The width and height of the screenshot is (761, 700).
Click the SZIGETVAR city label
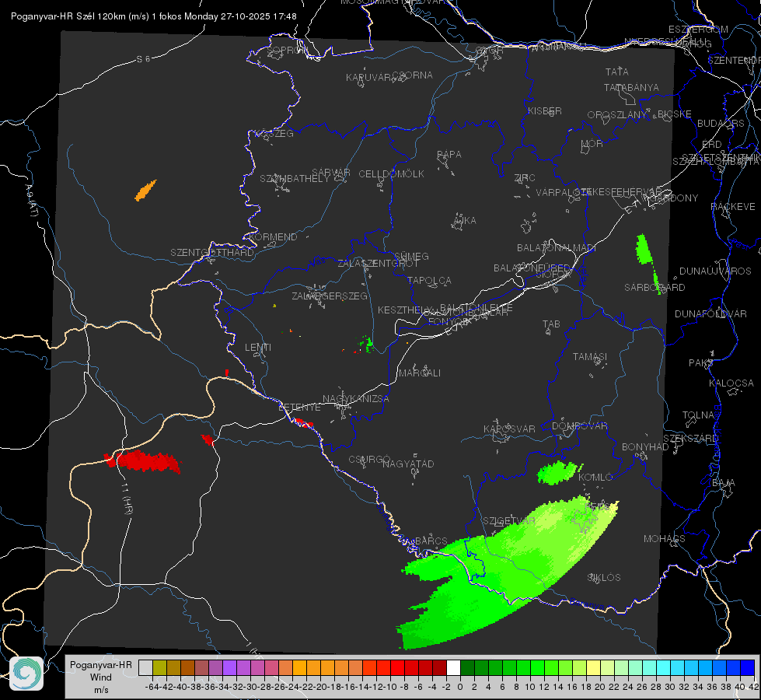click(509, 521)
